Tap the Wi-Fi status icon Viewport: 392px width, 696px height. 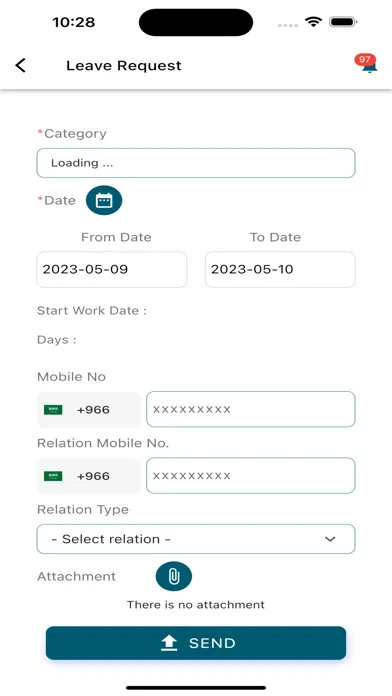pyautogui.click(x=313, y=22)
